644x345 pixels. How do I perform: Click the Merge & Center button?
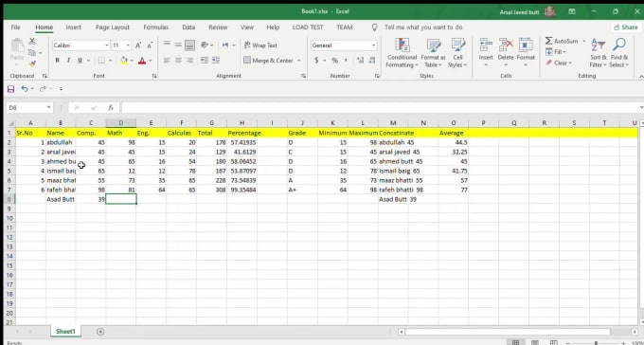pos(269,61)
